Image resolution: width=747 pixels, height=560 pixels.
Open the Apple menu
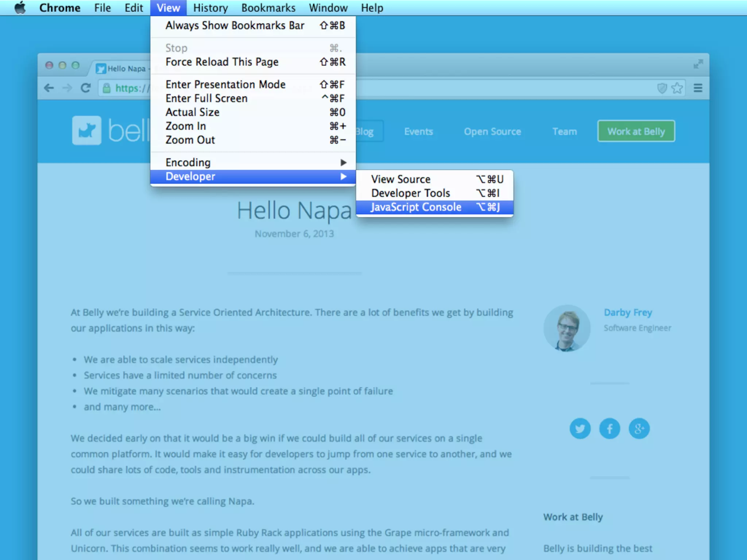[x=20, y=8]
